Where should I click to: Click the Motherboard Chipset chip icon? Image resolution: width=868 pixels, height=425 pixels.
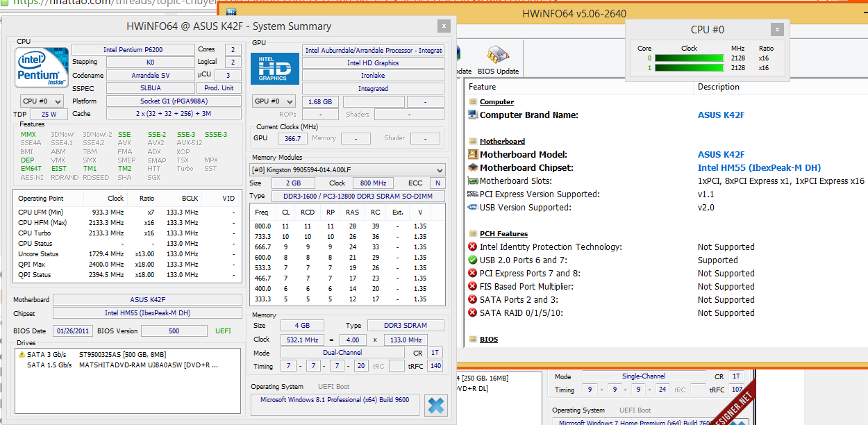473,168
